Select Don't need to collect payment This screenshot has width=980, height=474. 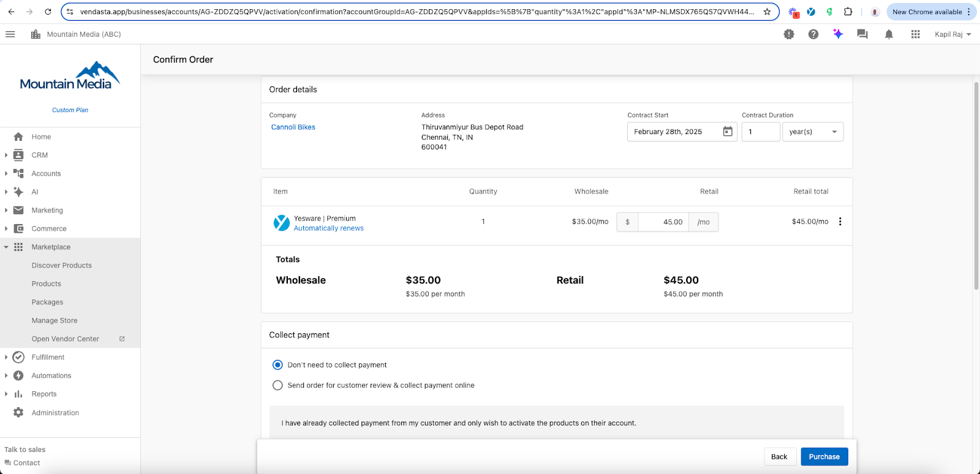[x=277, y=365]
